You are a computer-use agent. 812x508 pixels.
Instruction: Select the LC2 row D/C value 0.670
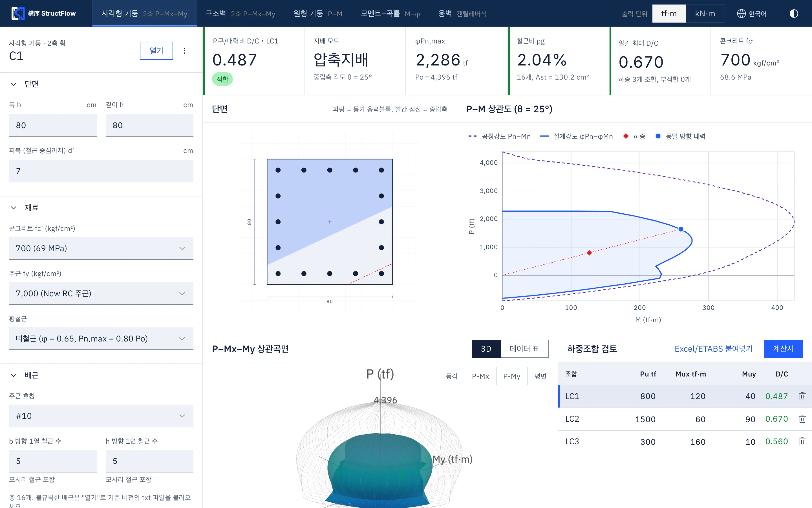[776, 419]
